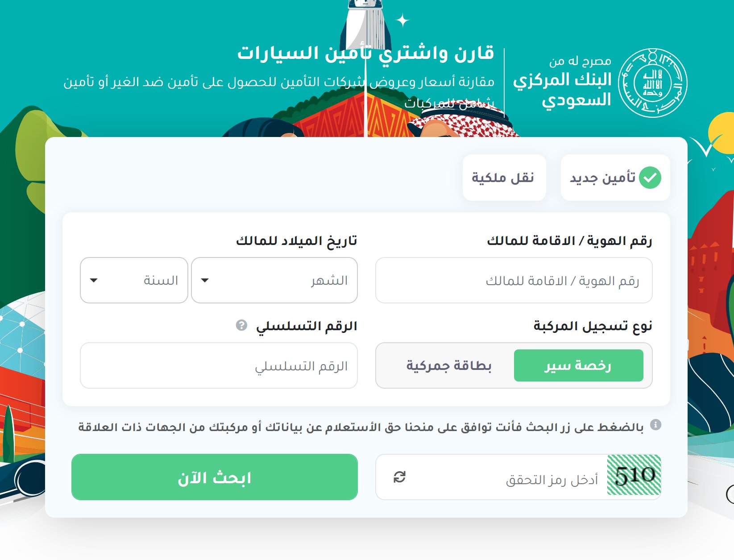Click the Saudi Central Bank emblem logo
Screen dimensions: 734x560
(653, 83)
